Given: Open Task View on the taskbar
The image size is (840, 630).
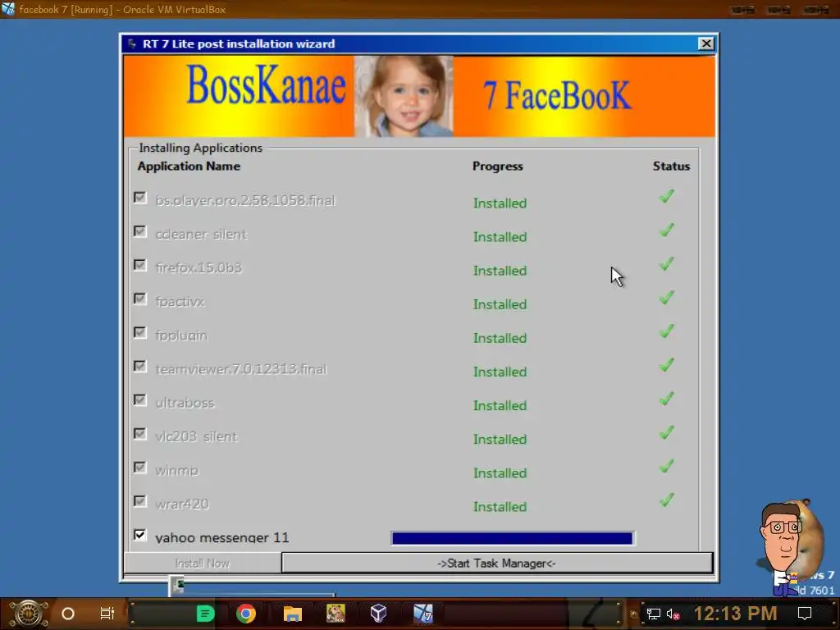Looking at the screenshot, I should pos(107,614).
